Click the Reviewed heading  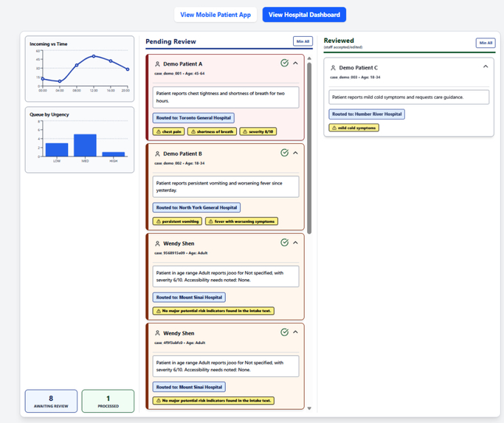(x=339, y=41)
